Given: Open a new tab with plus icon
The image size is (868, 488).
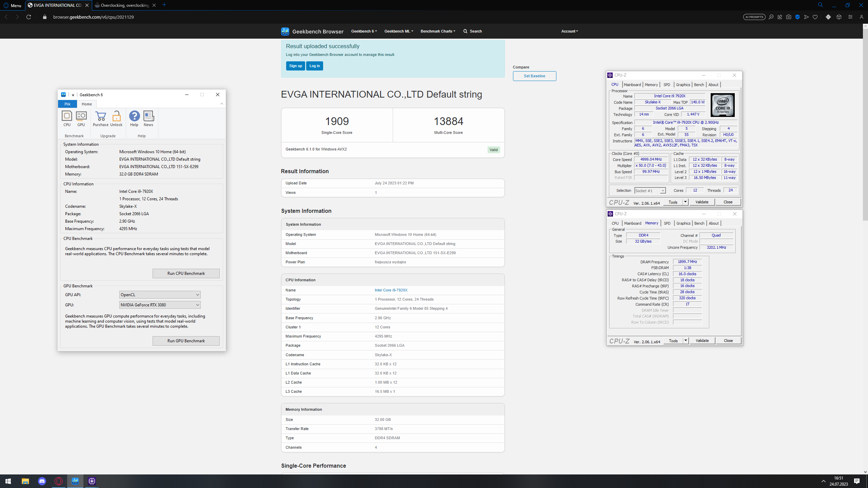Looking at the screenshot, I should coord(164,5).
